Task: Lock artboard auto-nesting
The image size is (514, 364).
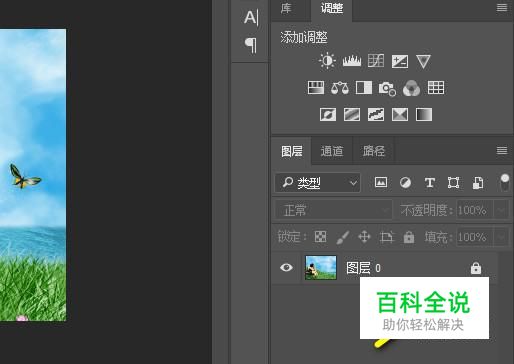Action: (387, 237)
